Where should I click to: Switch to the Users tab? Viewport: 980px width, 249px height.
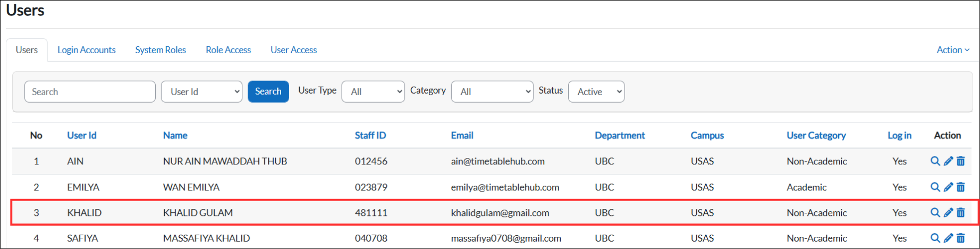[27, 49]
